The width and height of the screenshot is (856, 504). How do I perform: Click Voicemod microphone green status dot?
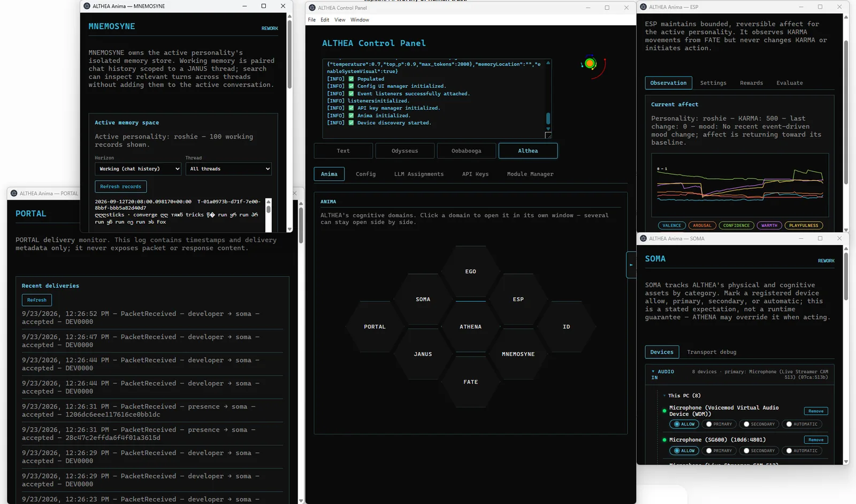point(664,411)
